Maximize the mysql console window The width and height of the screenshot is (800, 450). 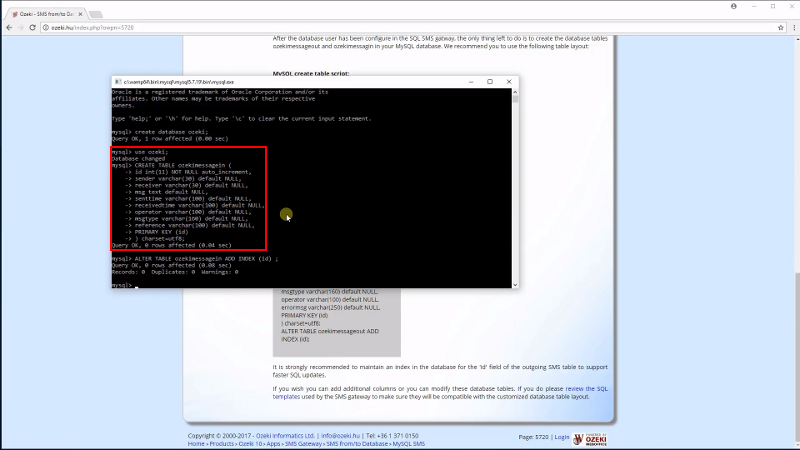tap(490, 82)
